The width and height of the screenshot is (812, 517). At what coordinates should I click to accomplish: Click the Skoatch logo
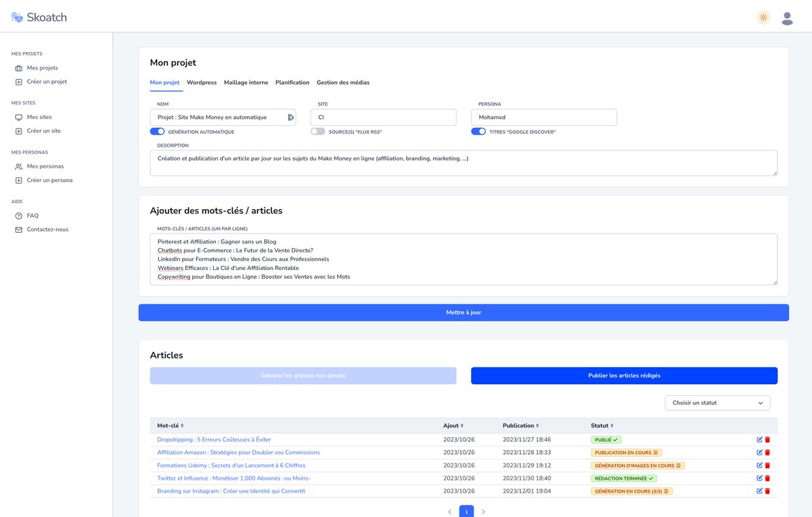39,18
